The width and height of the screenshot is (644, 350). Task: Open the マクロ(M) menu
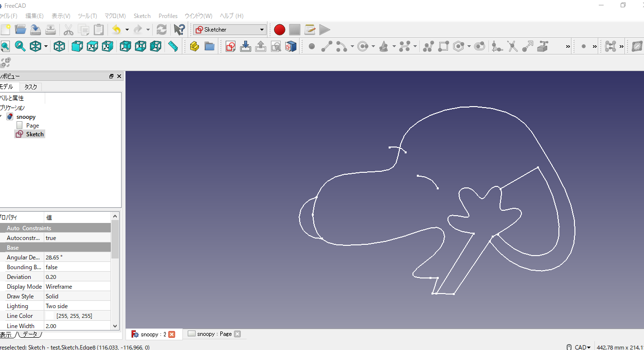pyautogui.click(x=115, y=16)
